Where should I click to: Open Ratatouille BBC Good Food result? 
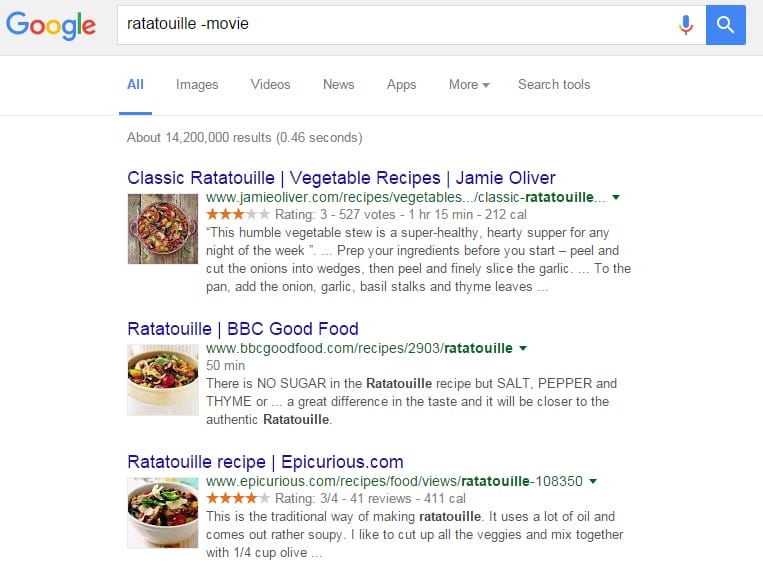(243, 329)
